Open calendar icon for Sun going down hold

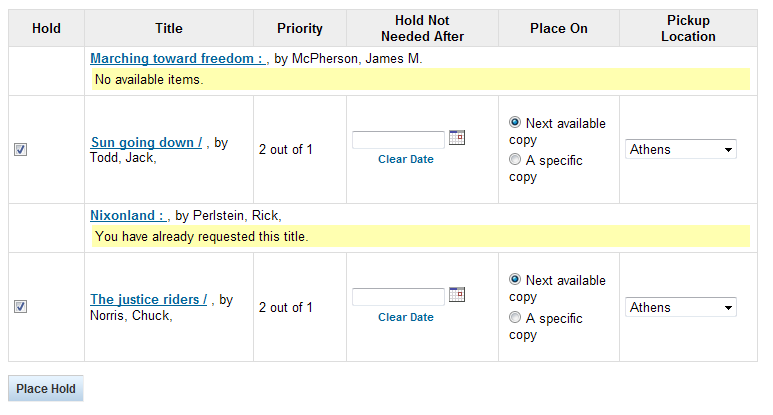click(x=457, y=138)
